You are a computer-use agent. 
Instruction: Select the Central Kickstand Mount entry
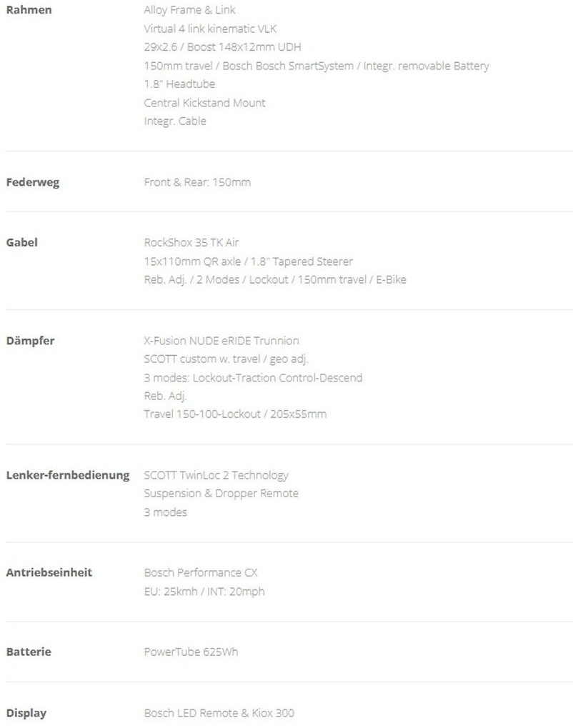[204, 103]
